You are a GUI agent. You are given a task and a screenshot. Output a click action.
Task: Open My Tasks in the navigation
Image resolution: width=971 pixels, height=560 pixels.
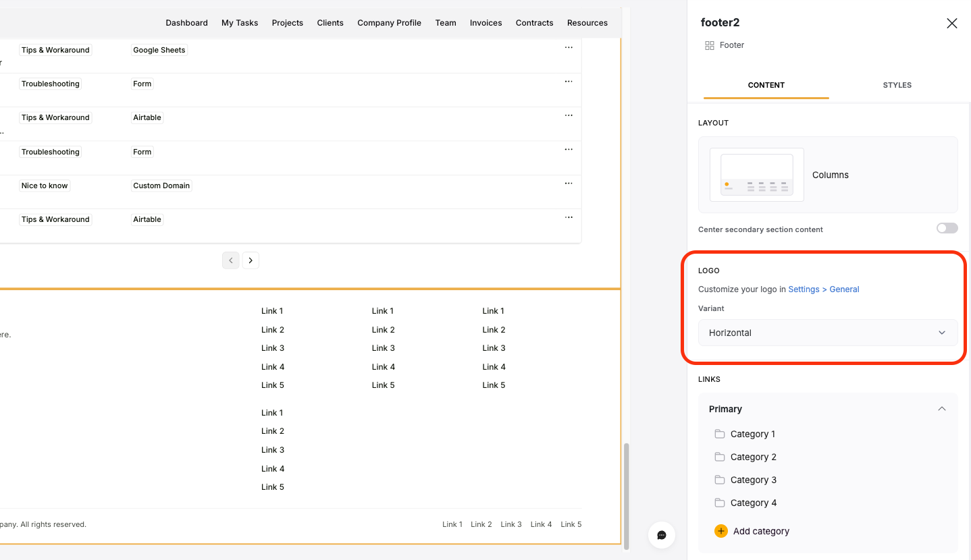240,23
